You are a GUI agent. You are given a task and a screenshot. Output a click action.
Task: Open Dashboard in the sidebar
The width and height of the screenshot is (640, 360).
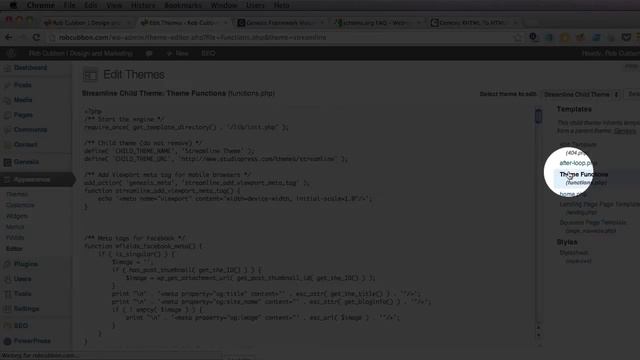coord(31,68)
